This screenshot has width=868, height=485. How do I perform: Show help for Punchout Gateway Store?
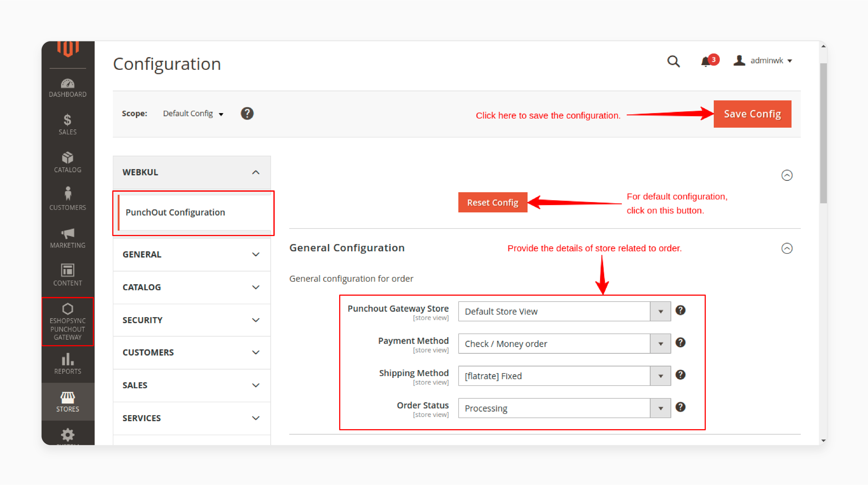point(680,310)
